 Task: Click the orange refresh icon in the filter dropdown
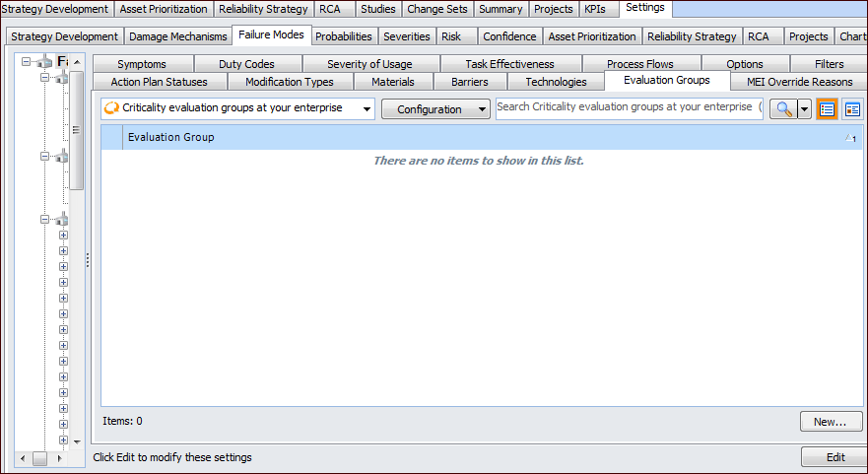111,108
